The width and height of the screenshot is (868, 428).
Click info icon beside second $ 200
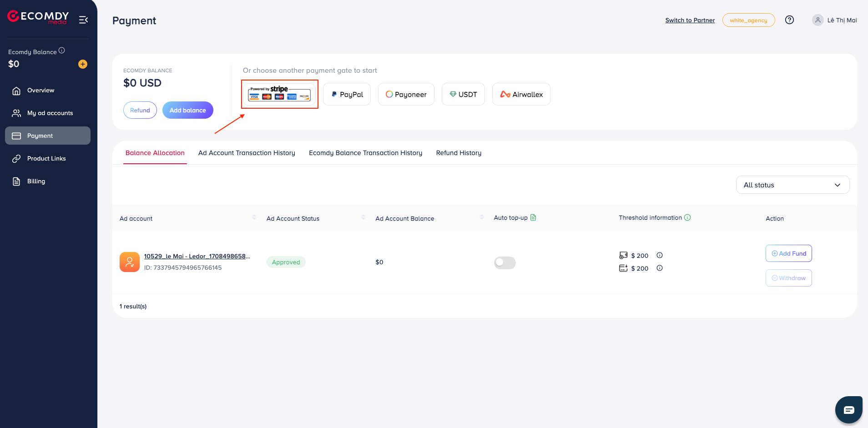click(660, 268)
